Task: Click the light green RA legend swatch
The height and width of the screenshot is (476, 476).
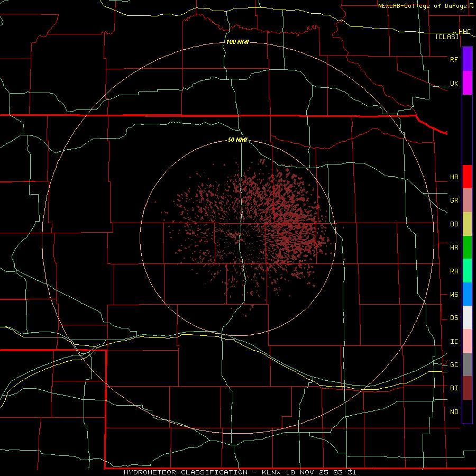Action: (467, 271)
